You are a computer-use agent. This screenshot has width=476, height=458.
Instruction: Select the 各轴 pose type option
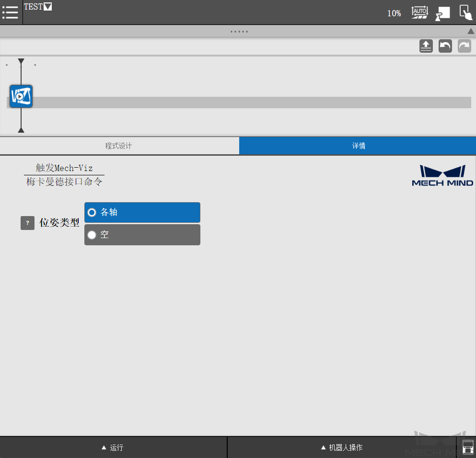pyautogui.click(x=142, y=212)
